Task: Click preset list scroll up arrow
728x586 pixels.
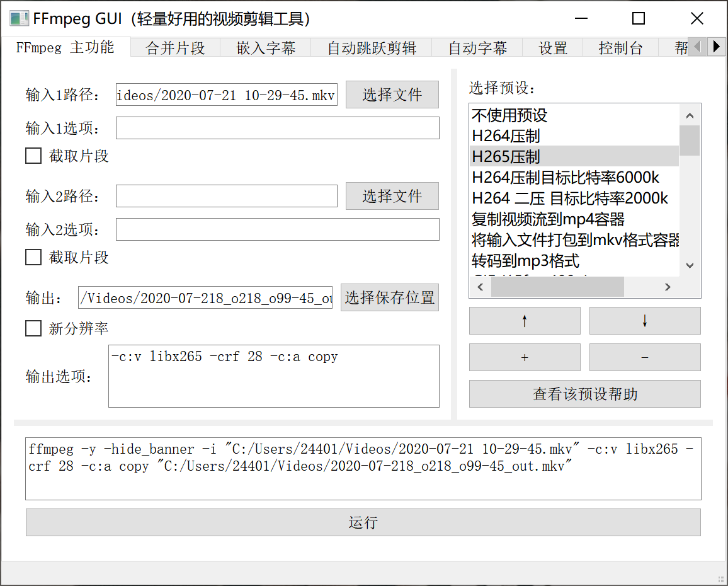Action: tap(690, 116)
